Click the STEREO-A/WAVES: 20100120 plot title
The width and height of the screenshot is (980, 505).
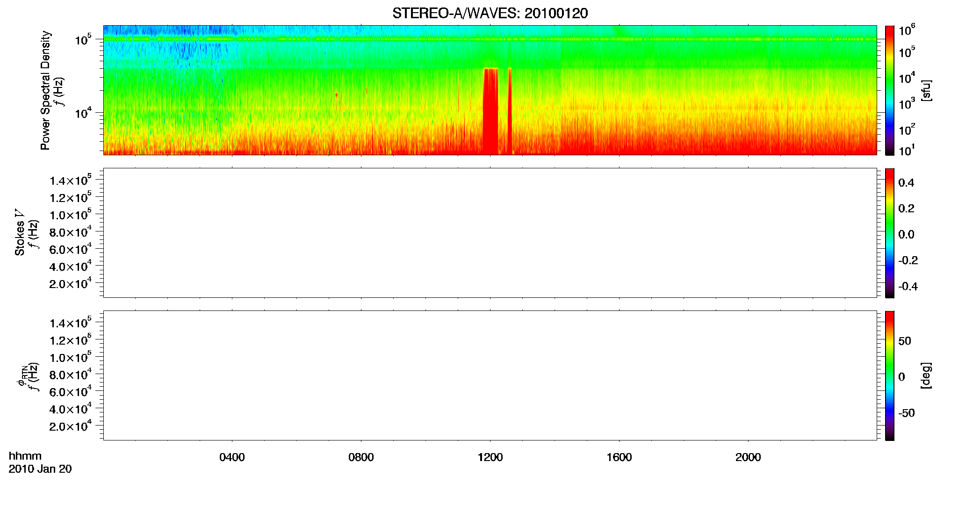coord(490,13)
